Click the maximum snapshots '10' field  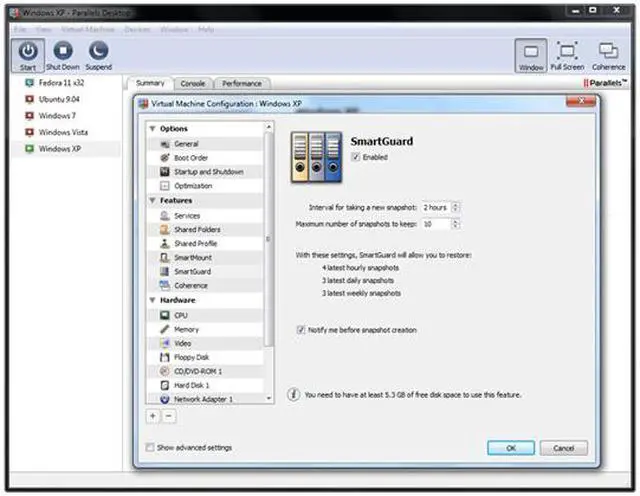(436, 224)
